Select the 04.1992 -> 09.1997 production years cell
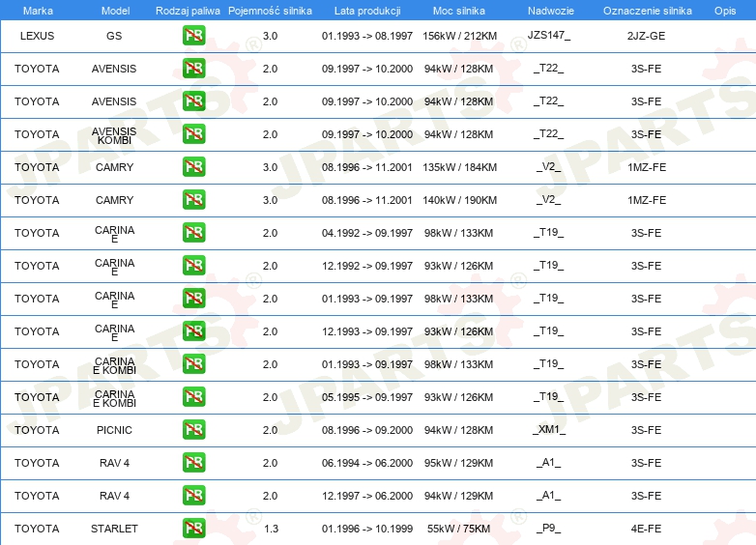Image resolution: width=756 pixels, height=545 pixels. 367,233
